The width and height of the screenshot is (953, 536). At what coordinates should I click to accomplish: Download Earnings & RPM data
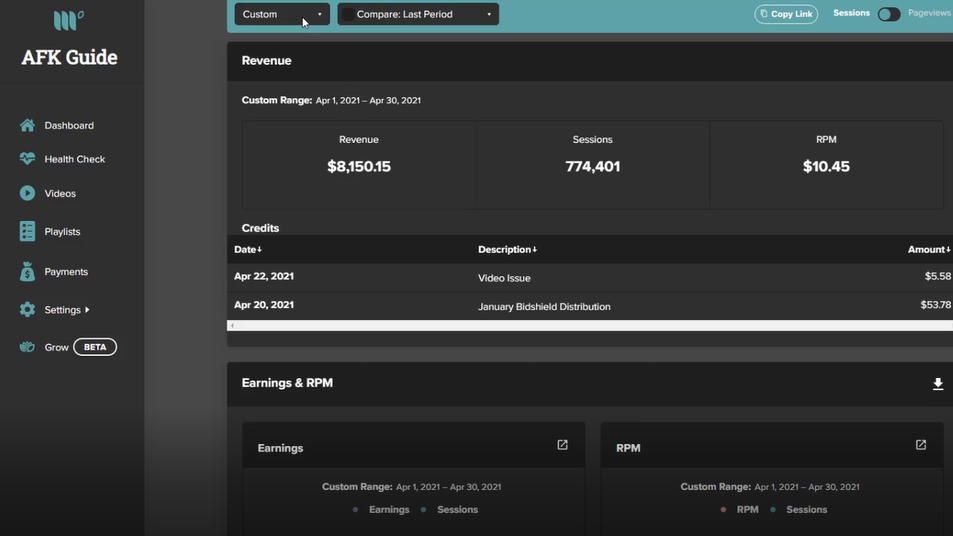[938, 383]
